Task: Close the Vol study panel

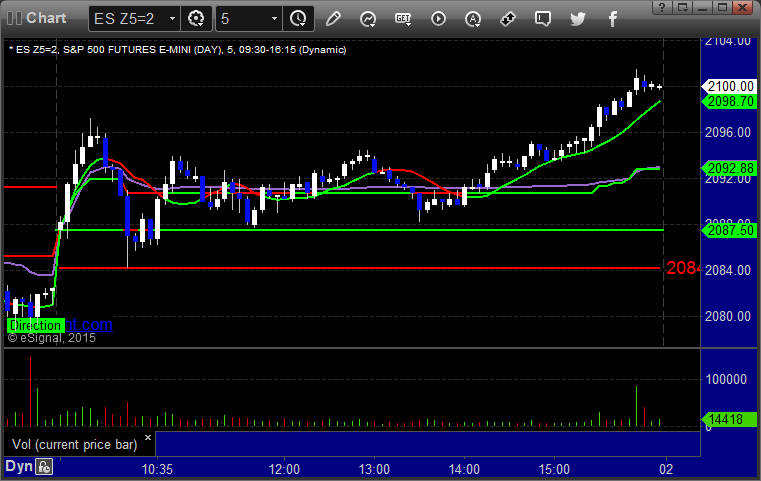Action: coord(148,438)
